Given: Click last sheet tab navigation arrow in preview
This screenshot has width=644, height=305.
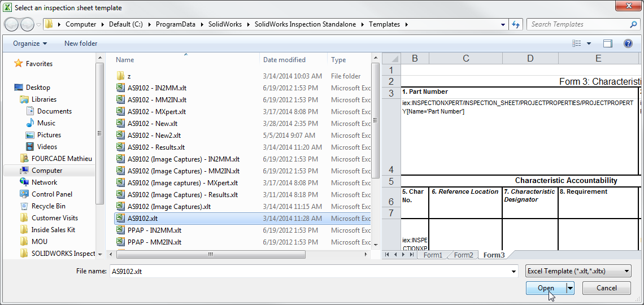Looking at the screenshot, I should click(x=411, y=255).
